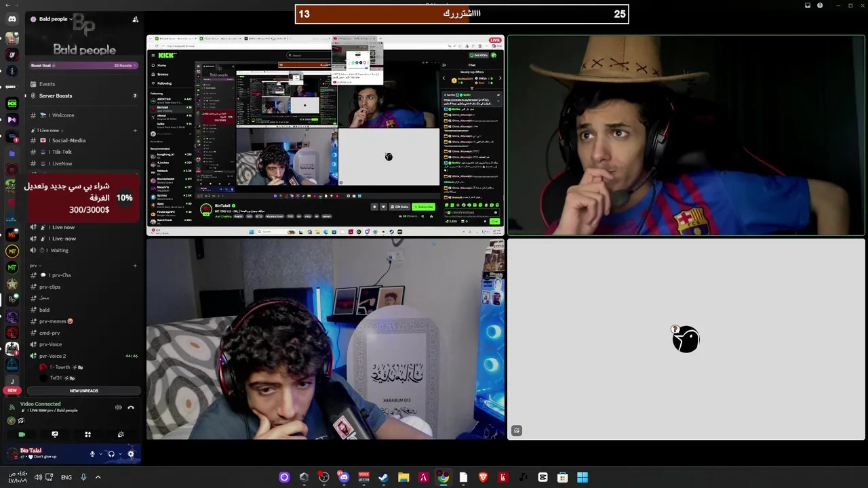Viewport: 868px width, 488px height.
Task: Mute microphone in Discord user panel
Action: pyautogui.click(x=92, y=454)
